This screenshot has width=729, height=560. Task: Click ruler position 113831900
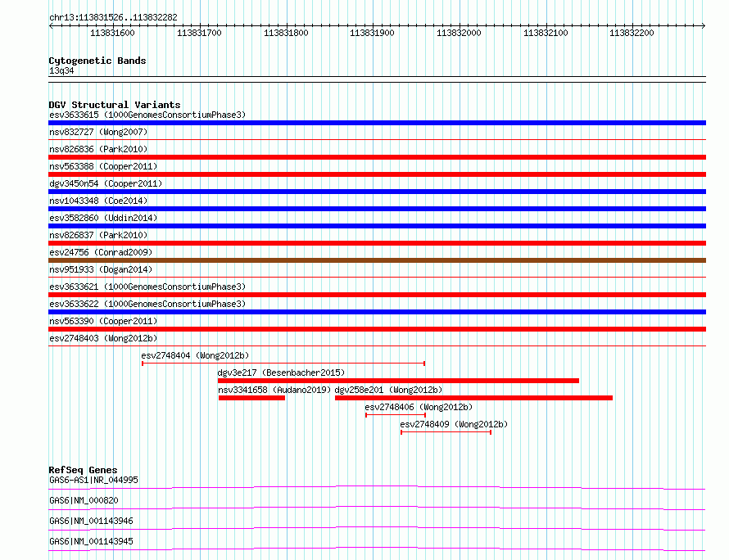[x=372, y=33]
